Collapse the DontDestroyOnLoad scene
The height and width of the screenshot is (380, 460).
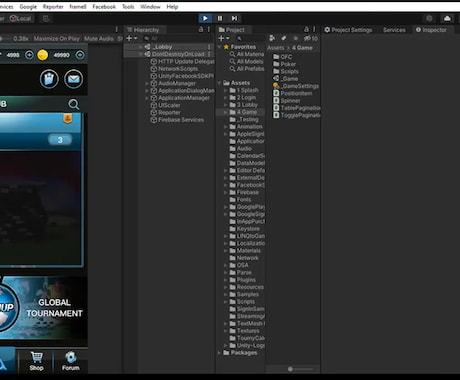141,54
